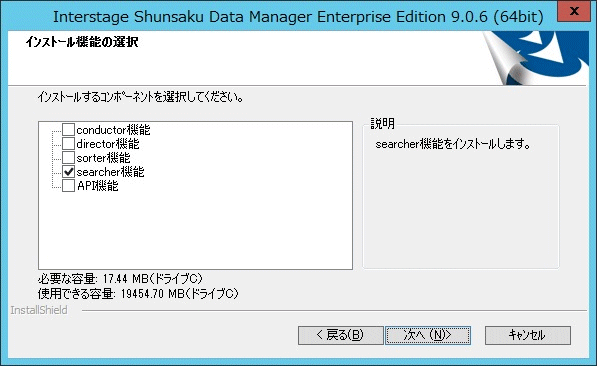Close the installer with the X button
Screen dimensions: 597x366
click(x=574, y=11)
